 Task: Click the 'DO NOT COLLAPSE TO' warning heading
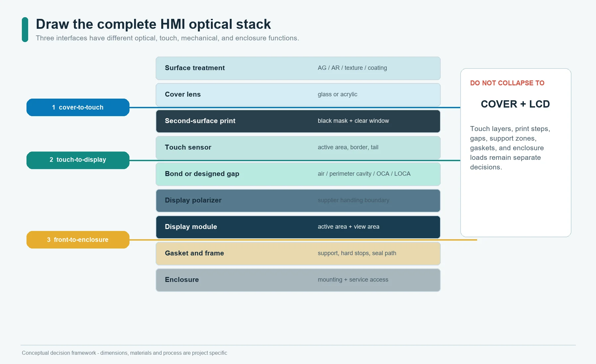507,83
